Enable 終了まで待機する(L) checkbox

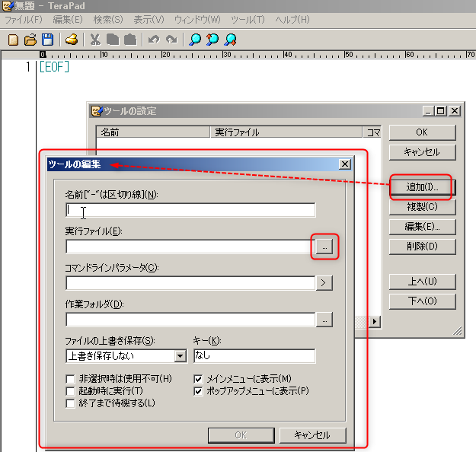click(x=70, y=403)
